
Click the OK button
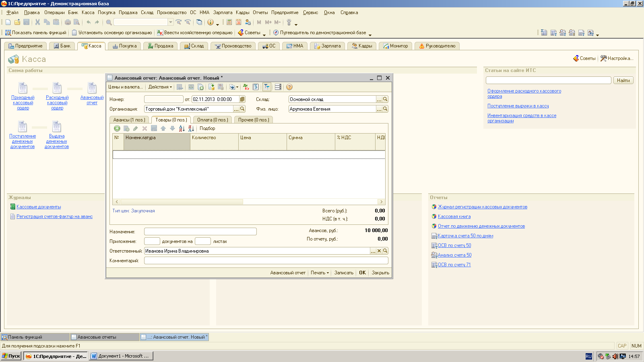(362, 273)
